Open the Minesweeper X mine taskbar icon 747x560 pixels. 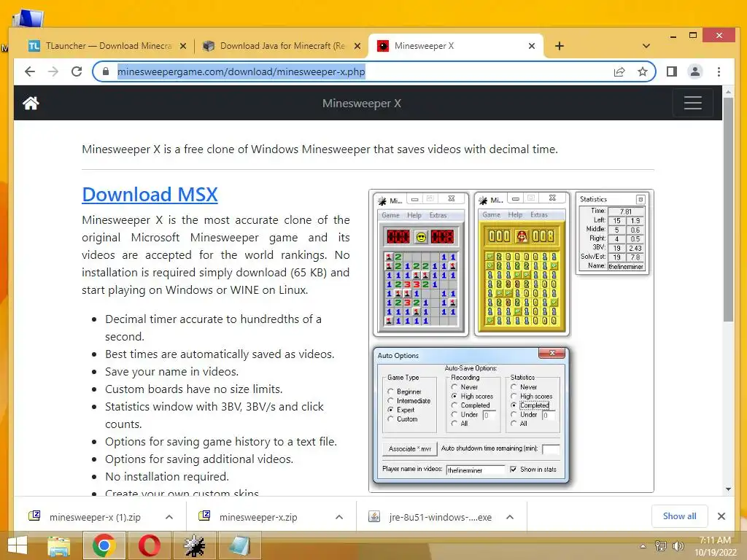click(x=194, y=545)
